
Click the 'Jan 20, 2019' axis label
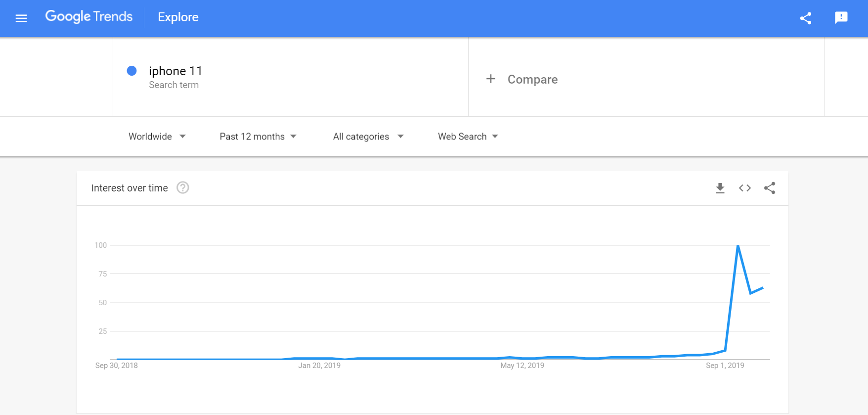tap(319, 366)
